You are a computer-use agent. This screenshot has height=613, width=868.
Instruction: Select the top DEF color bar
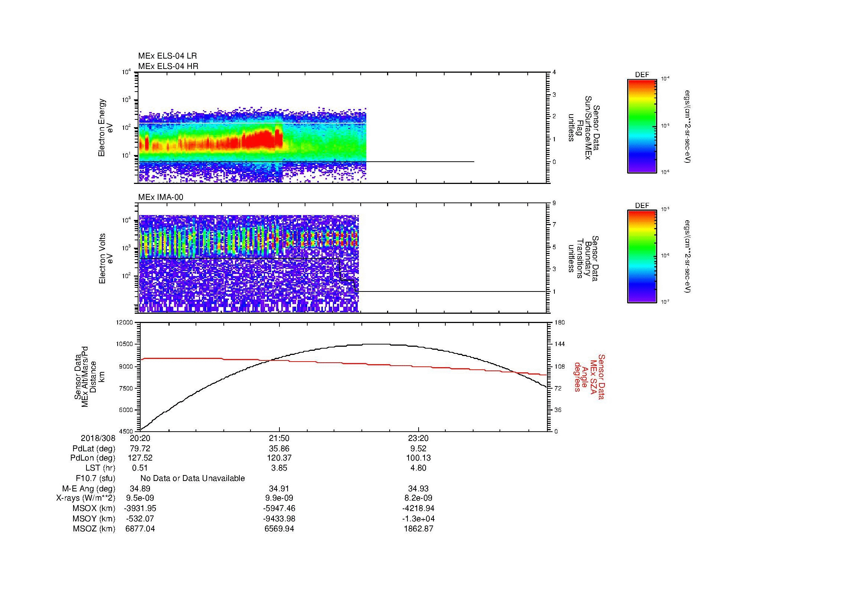click(x=642, y=126)
